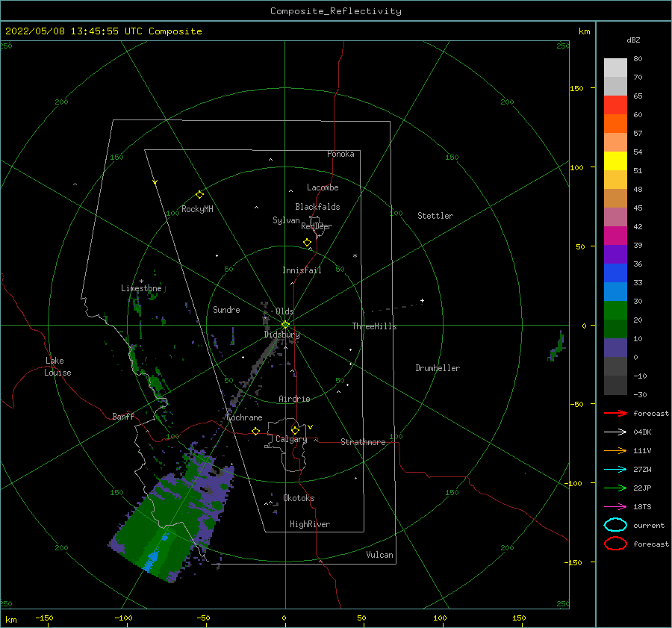Viewport: 672px width, 628px height.
Task: Click the yellow diamond marker near RockyMH
Action: (199, 195)
